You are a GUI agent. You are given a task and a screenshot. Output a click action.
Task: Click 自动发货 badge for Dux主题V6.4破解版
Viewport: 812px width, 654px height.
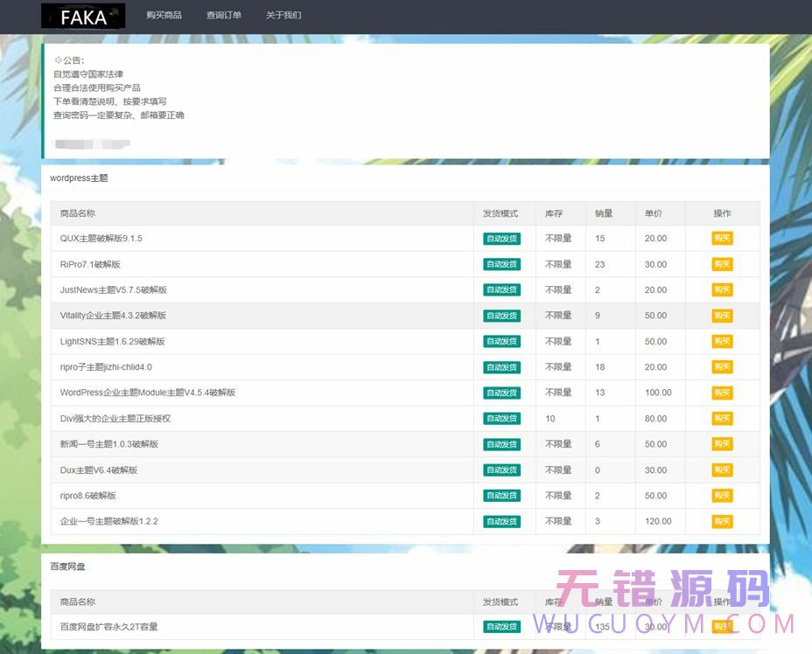coord(501,470)
